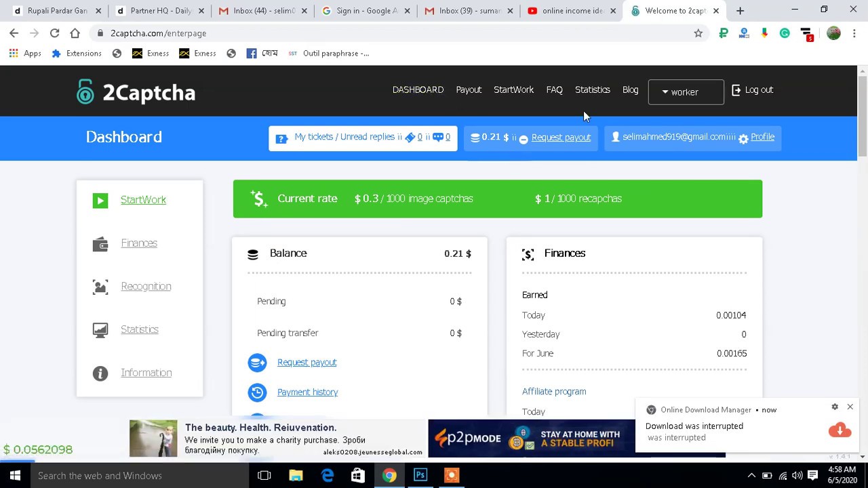Expand the worker dropdown

pos(686,92)
